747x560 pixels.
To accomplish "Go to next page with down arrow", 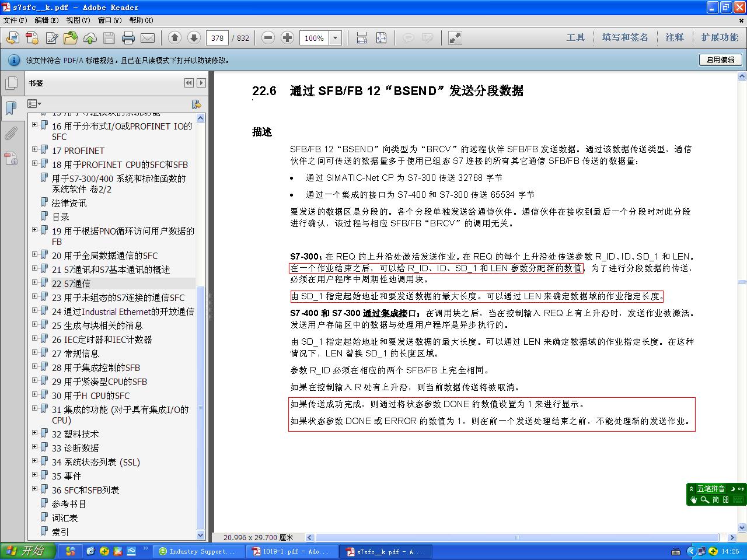I will tap(194, 38).
